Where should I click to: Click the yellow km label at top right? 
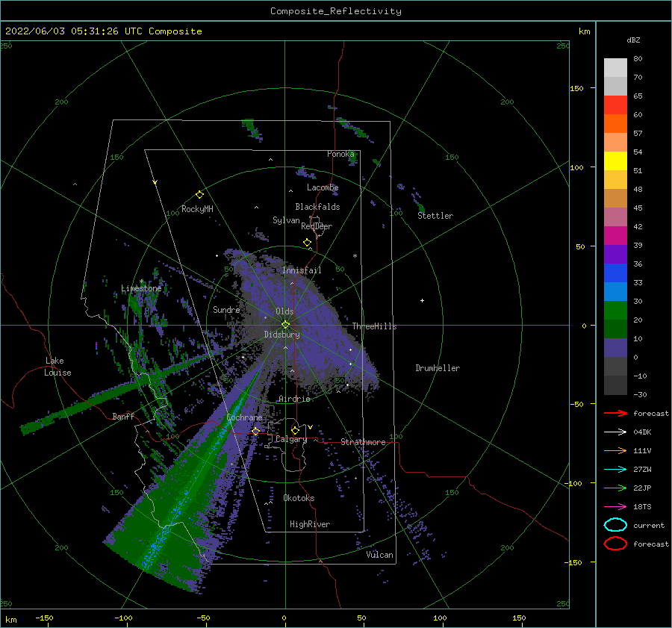[584, 31]
